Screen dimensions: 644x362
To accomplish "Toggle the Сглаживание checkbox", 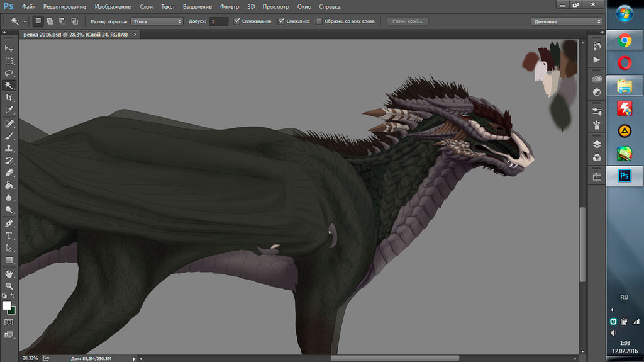I will pyautogui.click(x=236, y=21).
